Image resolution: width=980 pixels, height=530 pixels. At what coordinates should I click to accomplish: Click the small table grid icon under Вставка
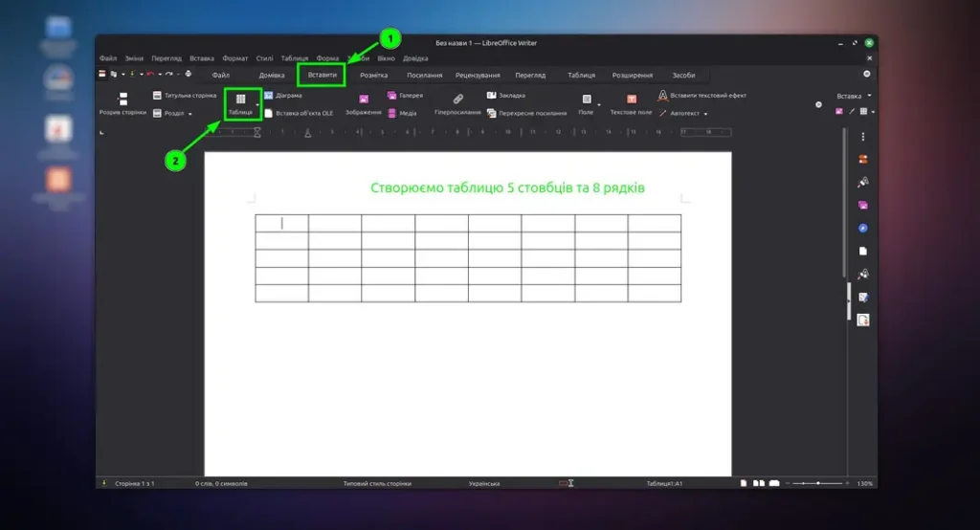(863, 111)
